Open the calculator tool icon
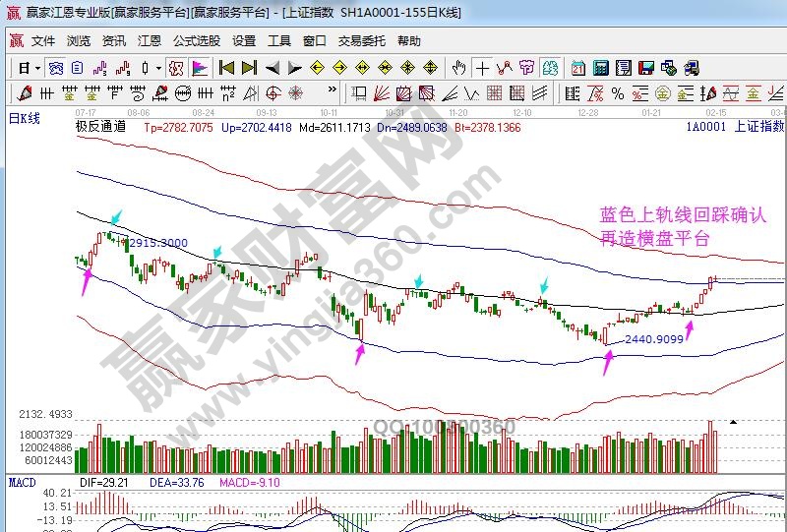Screen dimensions: 787x532 click(x=600, y=68)
